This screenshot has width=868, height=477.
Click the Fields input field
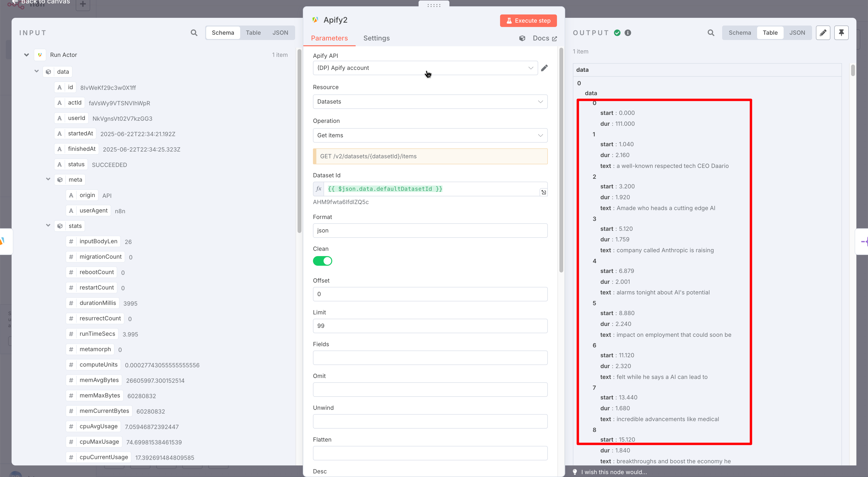click(x=430, y=358)
